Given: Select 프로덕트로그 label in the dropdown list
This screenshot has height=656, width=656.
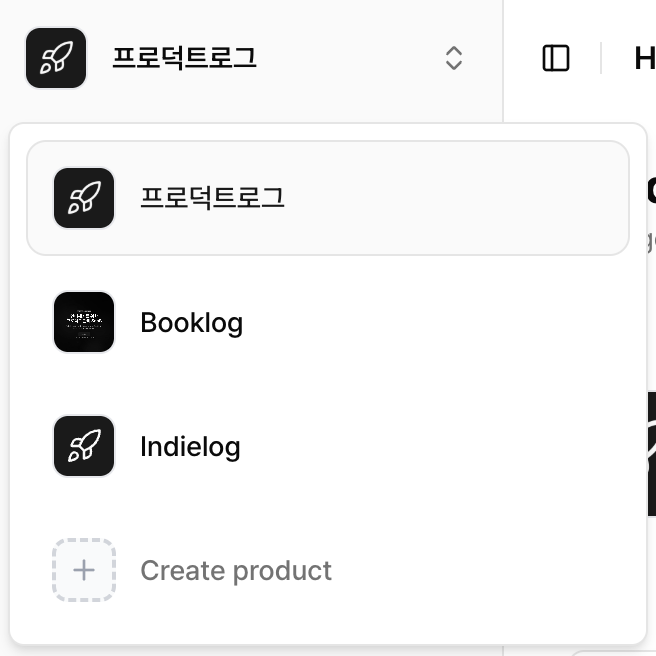Looking at the screenshot, I should 212,198.
